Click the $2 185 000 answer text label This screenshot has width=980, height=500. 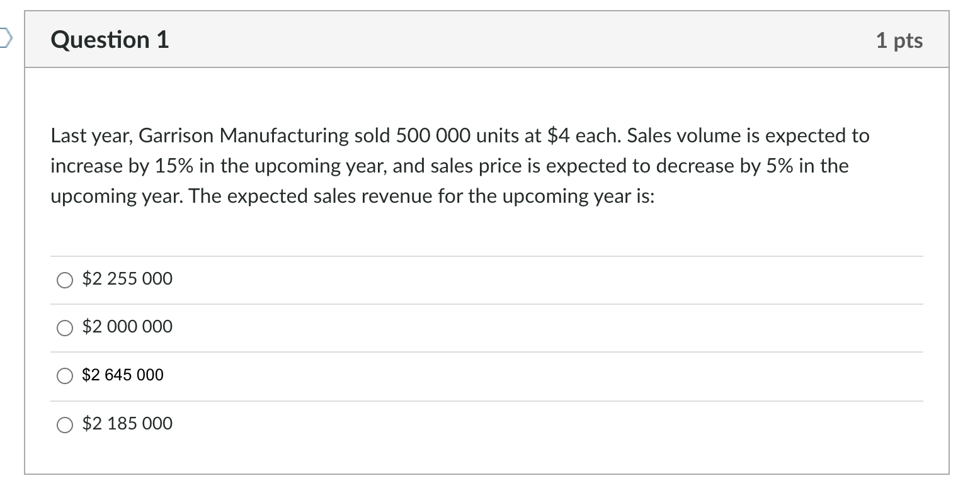(126, 424)
